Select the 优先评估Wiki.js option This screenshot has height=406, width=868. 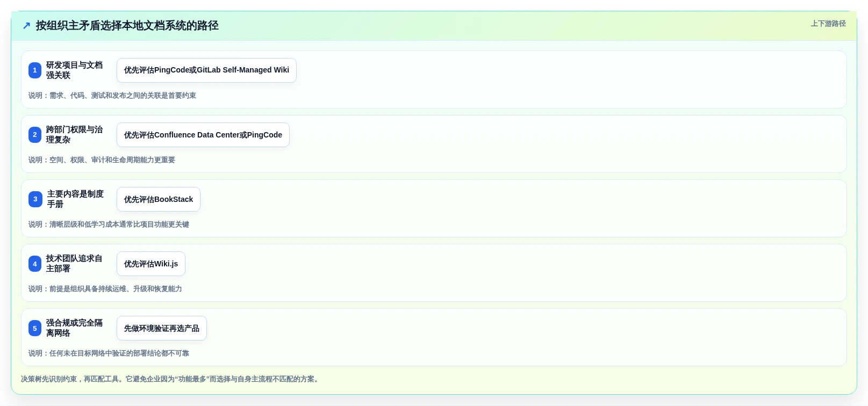point(151,264)
